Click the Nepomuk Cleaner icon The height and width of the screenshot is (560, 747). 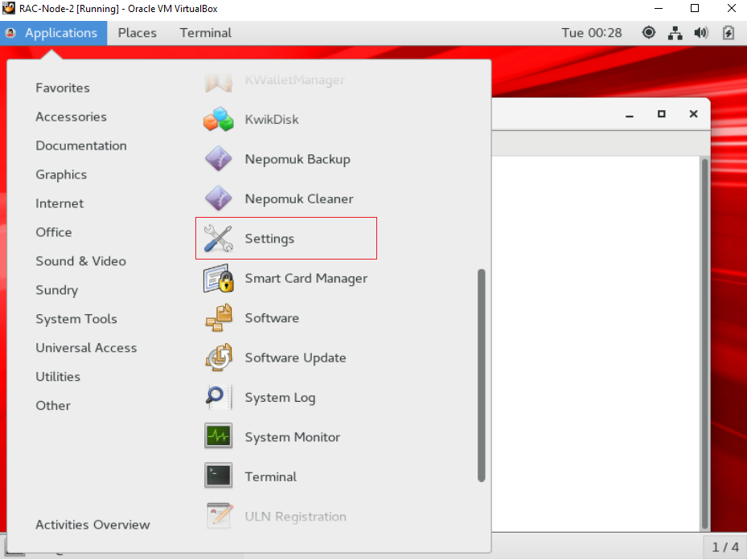218,198
